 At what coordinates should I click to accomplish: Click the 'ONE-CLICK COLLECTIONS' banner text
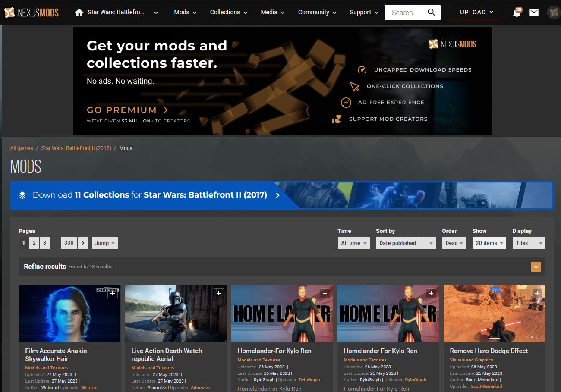405,86
